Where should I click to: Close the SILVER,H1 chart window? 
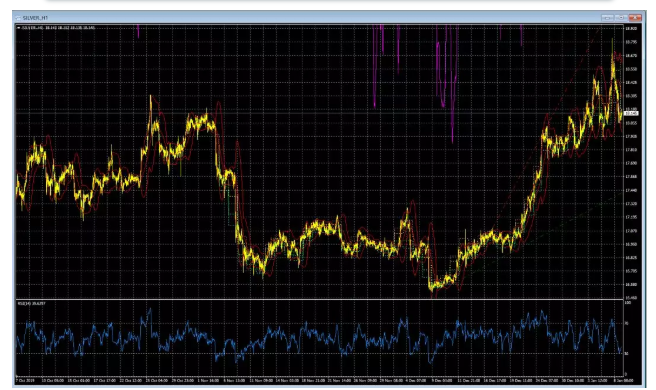(635, 18)
